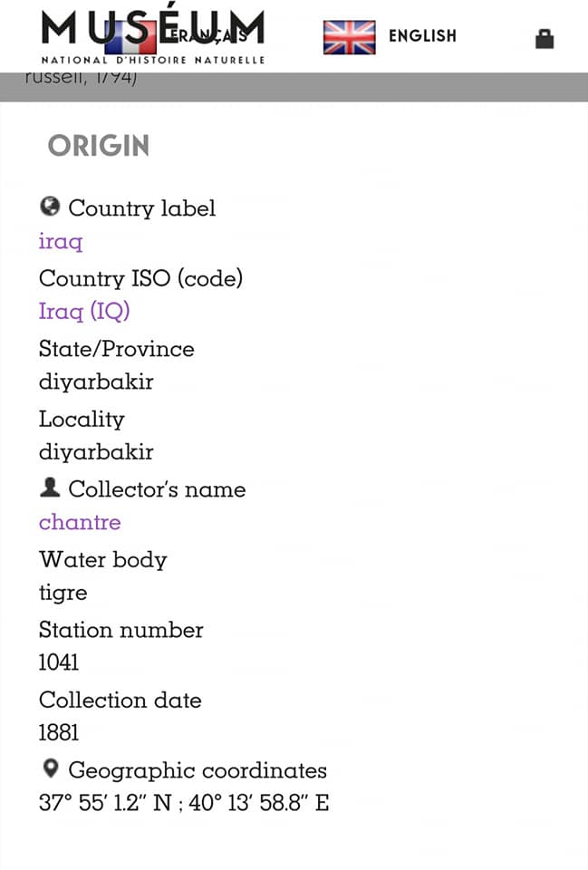
Task: Switch language to Français
Action: [208, 36]
